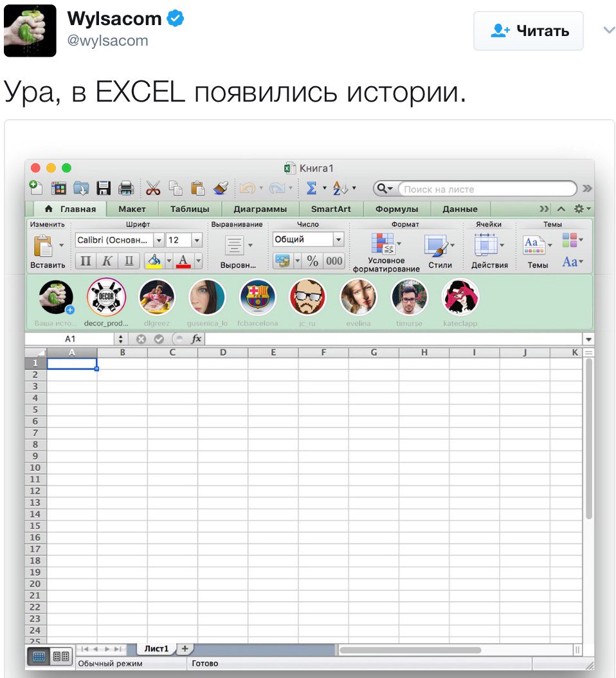Click the copy icon in toolbar

[x=175, y=188]
